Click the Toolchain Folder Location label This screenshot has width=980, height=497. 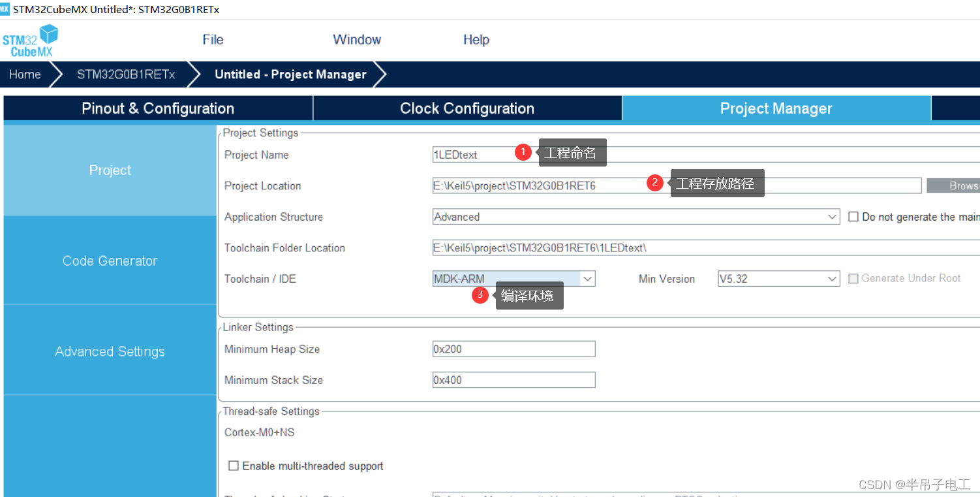pyautogui.click(x=284, y=248)
